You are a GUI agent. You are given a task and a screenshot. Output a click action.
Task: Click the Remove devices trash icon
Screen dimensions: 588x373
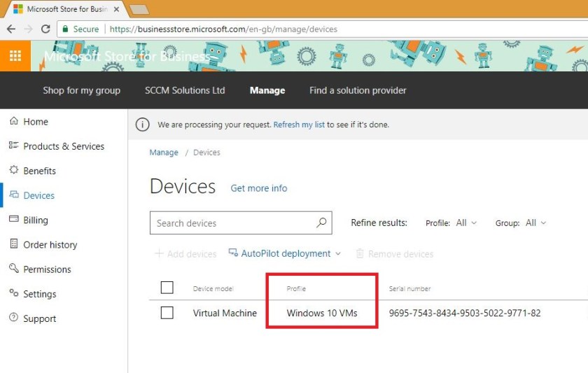pyautogui.click(x=360, y=254)
